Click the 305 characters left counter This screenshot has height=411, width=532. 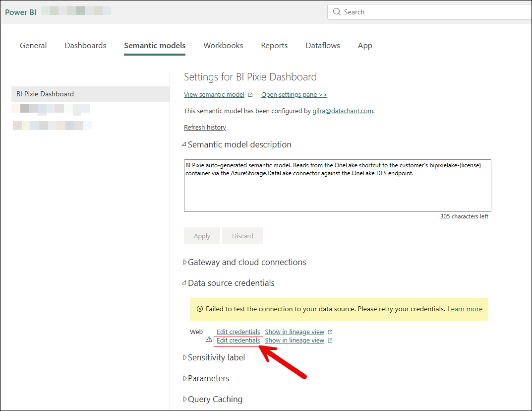click(464, 216)
